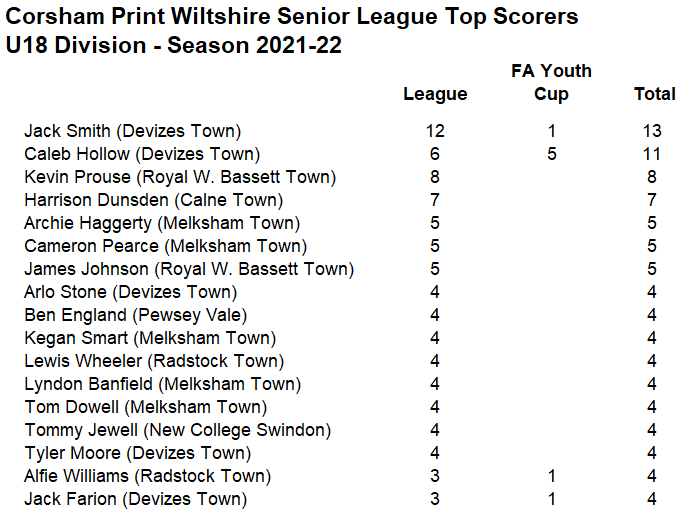The height and width of the screenshot is (510, 699).
Task: Select Arlo Stone (Devizes Town) name
Action: click(x=131, y=292)
